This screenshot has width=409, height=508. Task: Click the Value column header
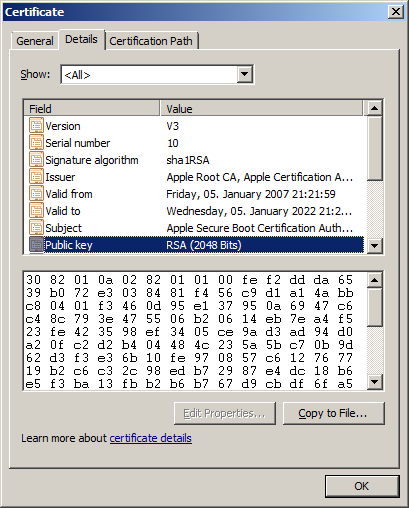262,109
